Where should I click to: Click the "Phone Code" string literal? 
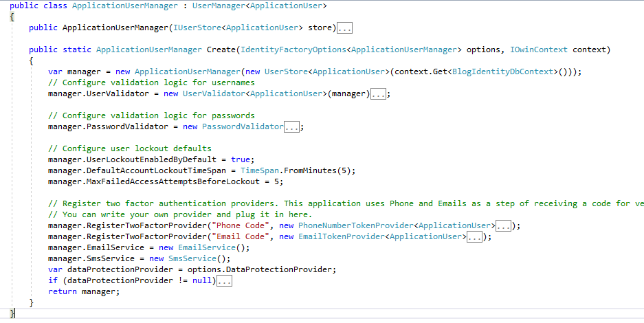pos(241,225)
